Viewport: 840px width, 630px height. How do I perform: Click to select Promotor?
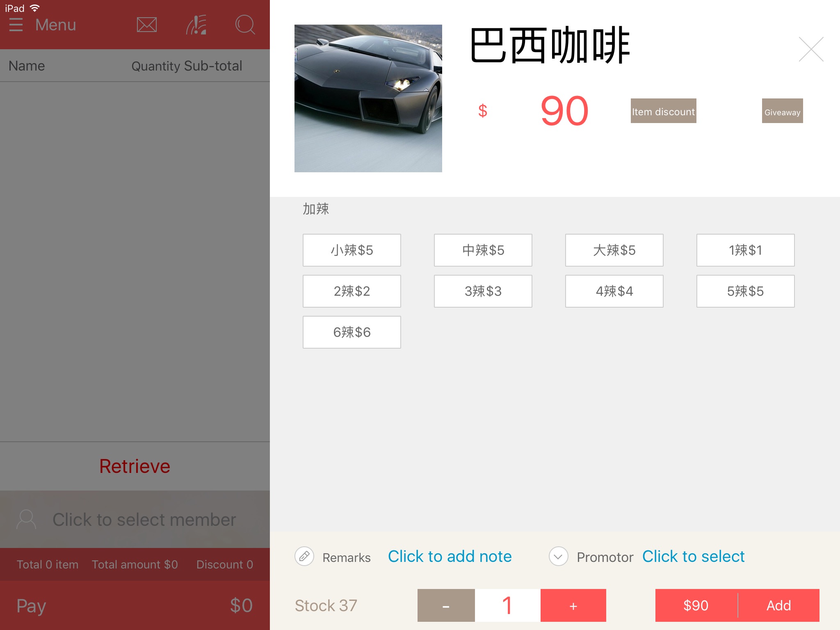click(x=694, y=556)
